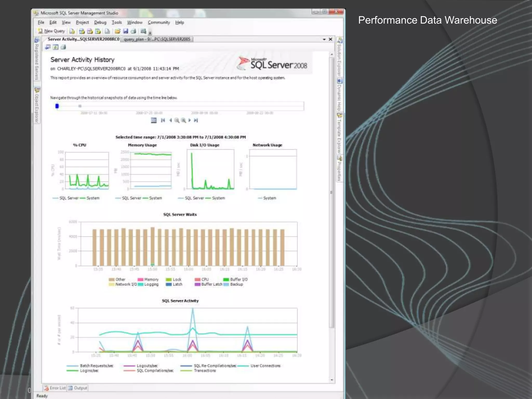Click the report Refresh icon below the tab

pyautogui.click(x=55, y=47)
